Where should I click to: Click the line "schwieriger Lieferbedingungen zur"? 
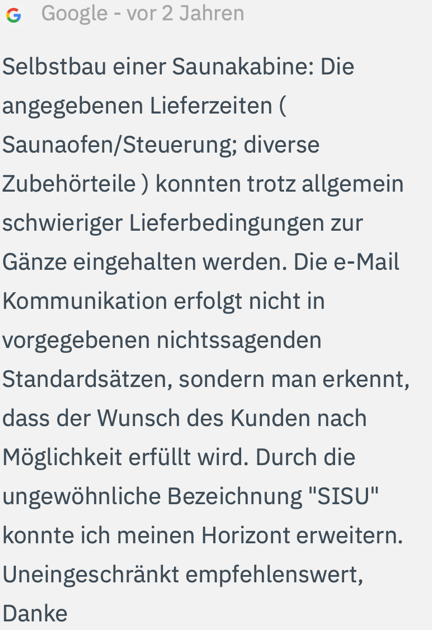point(183,223)
